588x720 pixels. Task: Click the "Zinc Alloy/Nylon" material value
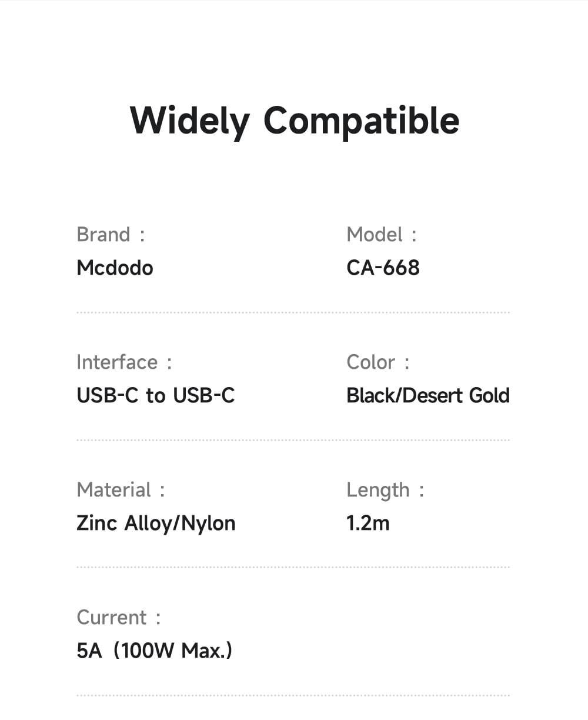click(156, 524)
